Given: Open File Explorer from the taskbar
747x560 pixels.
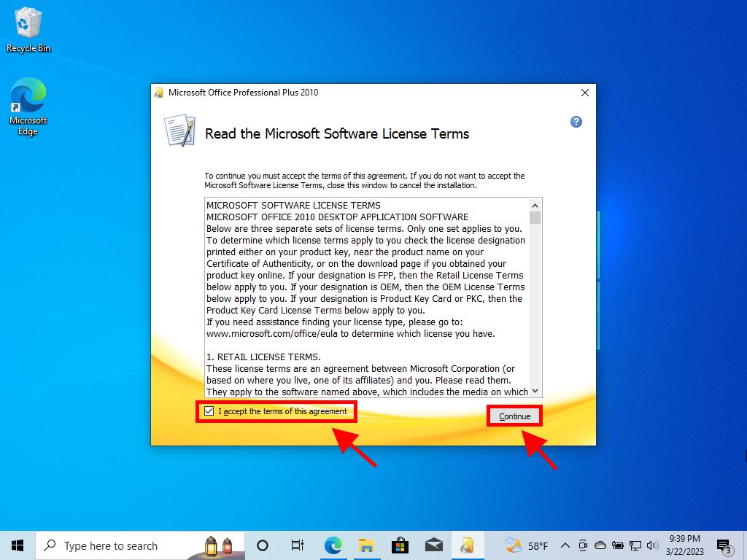Looking at the screenshot, I should coord(366,545).
